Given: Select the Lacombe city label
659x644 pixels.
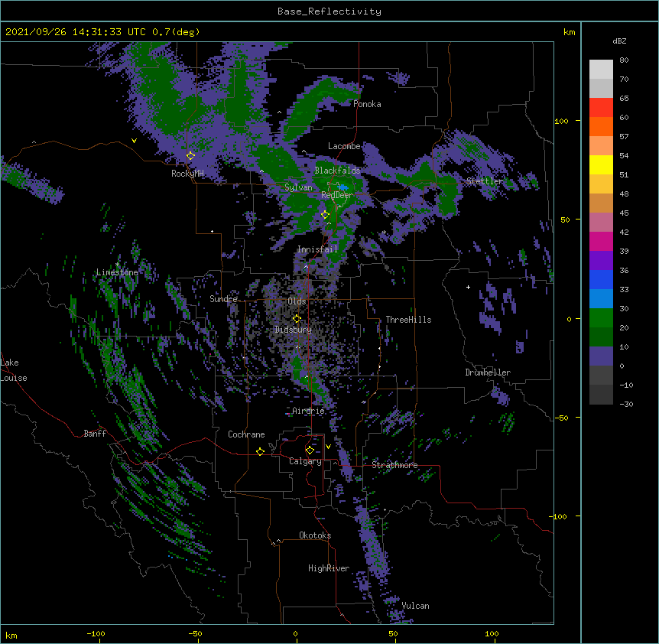Looking at the screenshot, I should [344, 146].
